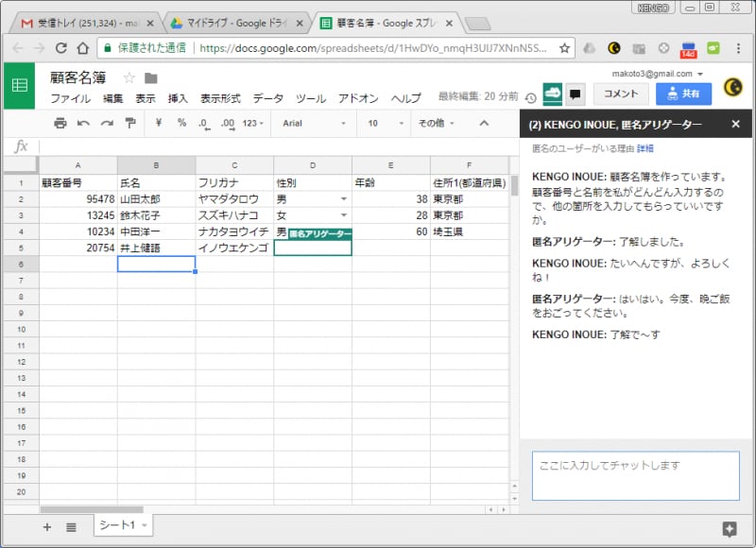Open the 表示形式 menu
The width and height of the screenshot is (756, 548).
pos(220,98)
